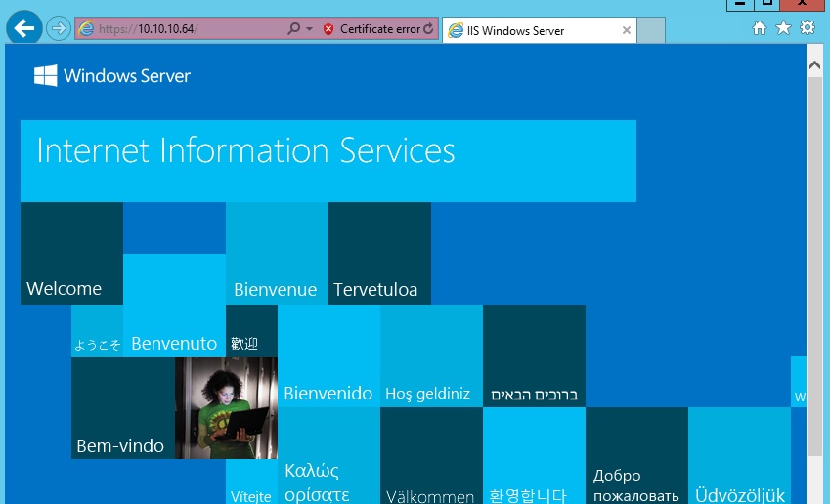
Task: Click the ようこそ tile
Action: click(x=98, y=330)
